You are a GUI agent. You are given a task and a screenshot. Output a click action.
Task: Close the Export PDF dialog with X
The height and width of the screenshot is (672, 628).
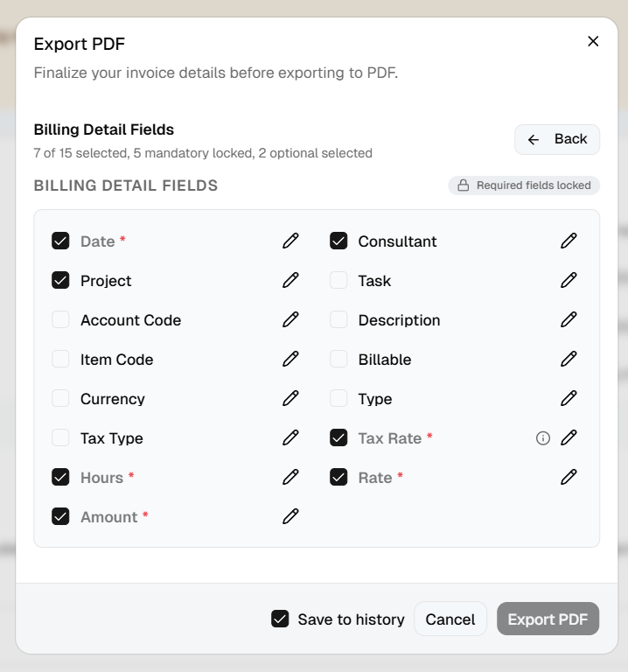point(593,42)
